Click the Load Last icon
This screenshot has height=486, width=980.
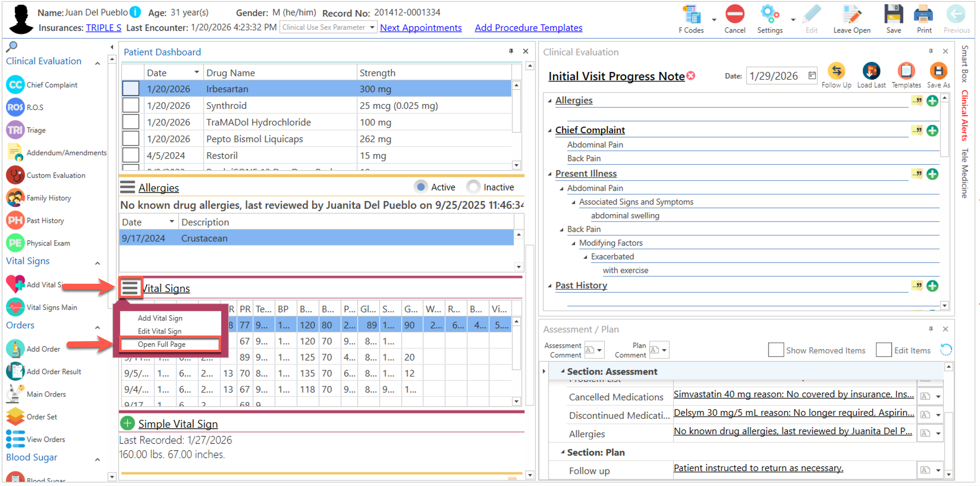pos(871,71)
